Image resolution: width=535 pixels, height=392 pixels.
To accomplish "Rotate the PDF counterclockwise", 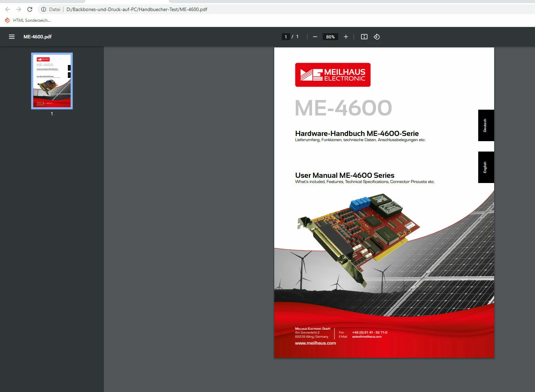I will (x=377, y=37).
